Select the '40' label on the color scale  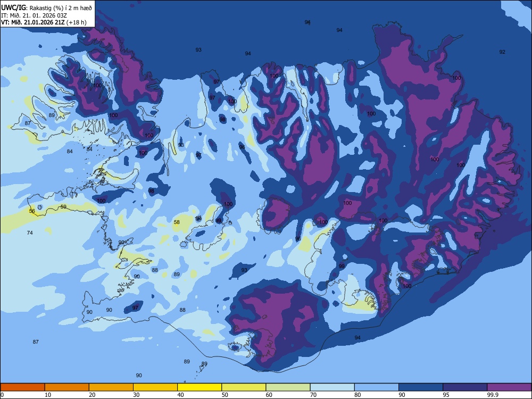tap(180, 395)
